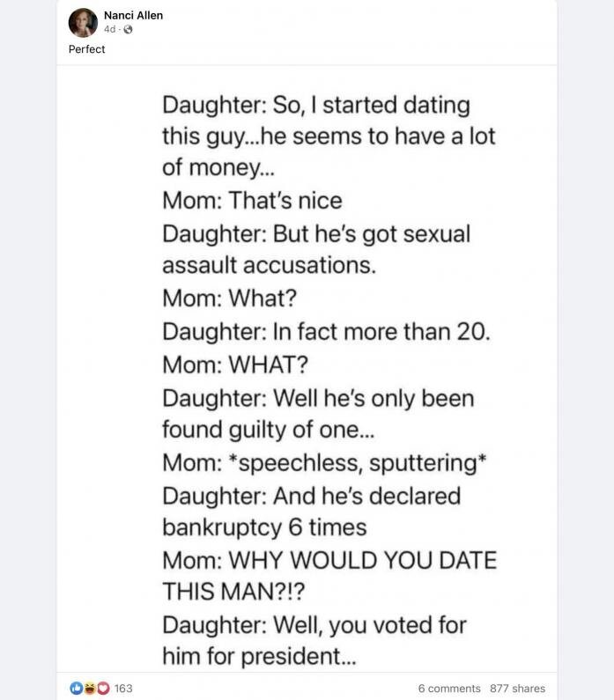Click the blue Like reaction icon
Viewport: 614px width, 700px height.
[x=77, y=688]
